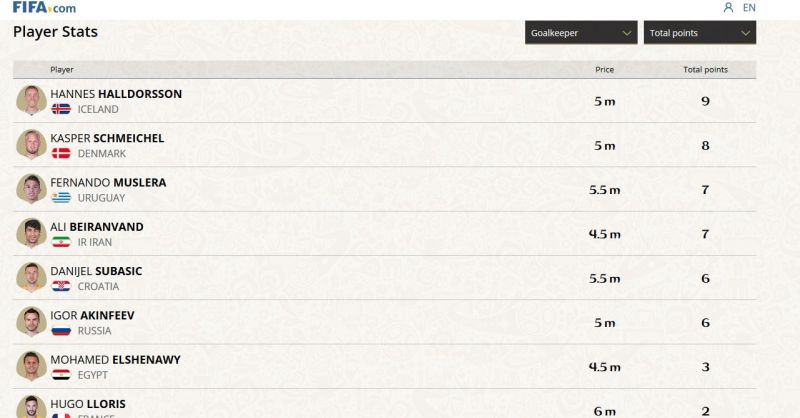Click Russia flag icon under Akinfeev
This screenshot has width=800, height=418.
pos(61,330)
